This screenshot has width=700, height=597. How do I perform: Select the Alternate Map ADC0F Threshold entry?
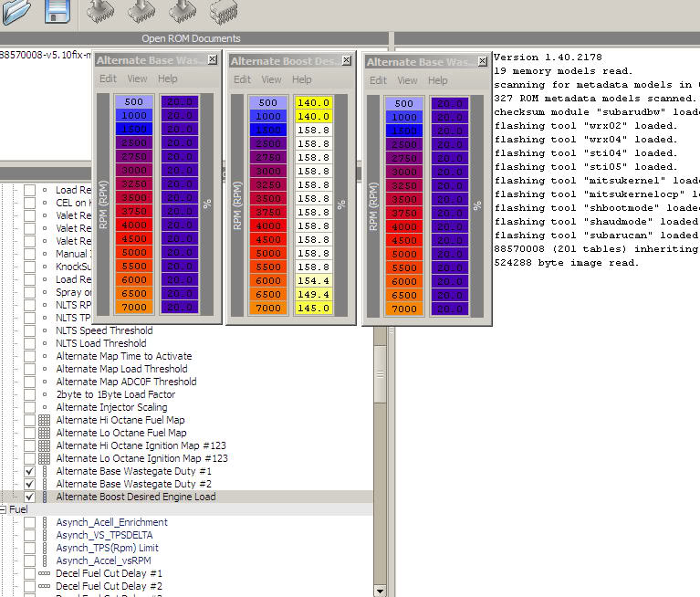coord(126,382)
